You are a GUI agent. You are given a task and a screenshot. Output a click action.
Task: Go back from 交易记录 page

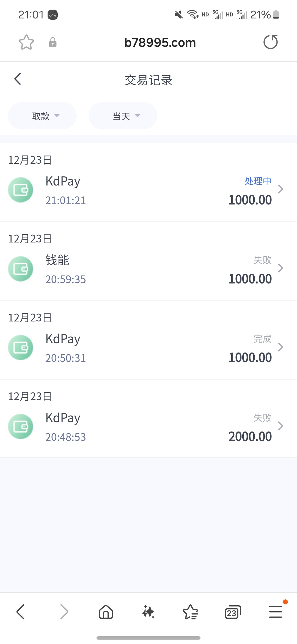[x=18, y=79]
